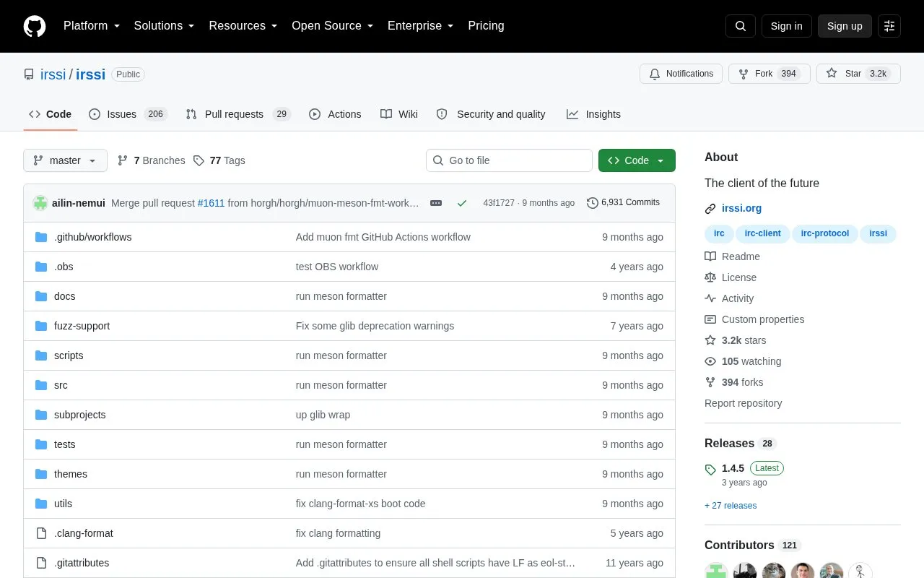Open the 6,931 Commits history

(624, 202)
